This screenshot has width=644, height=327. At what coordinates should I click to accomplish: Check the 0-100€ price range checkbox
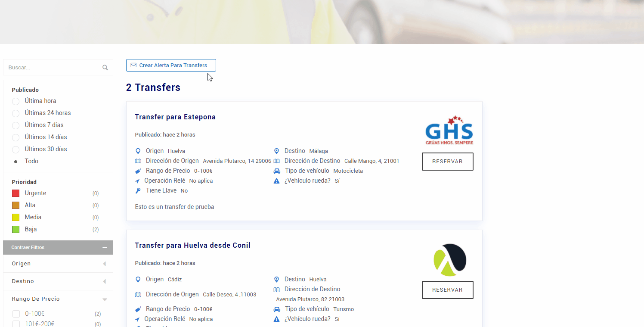16,314
